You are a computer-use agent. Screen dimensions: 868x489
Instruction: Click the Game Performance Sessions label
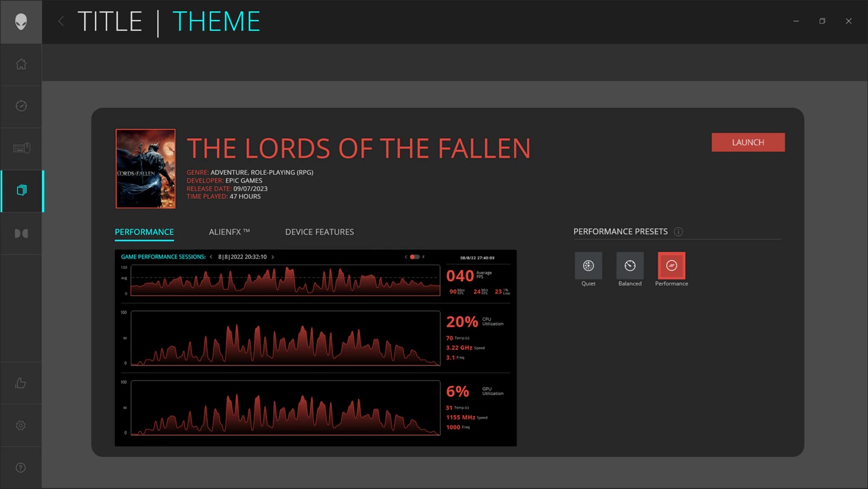pyautogui.click(x=163, y=257)
